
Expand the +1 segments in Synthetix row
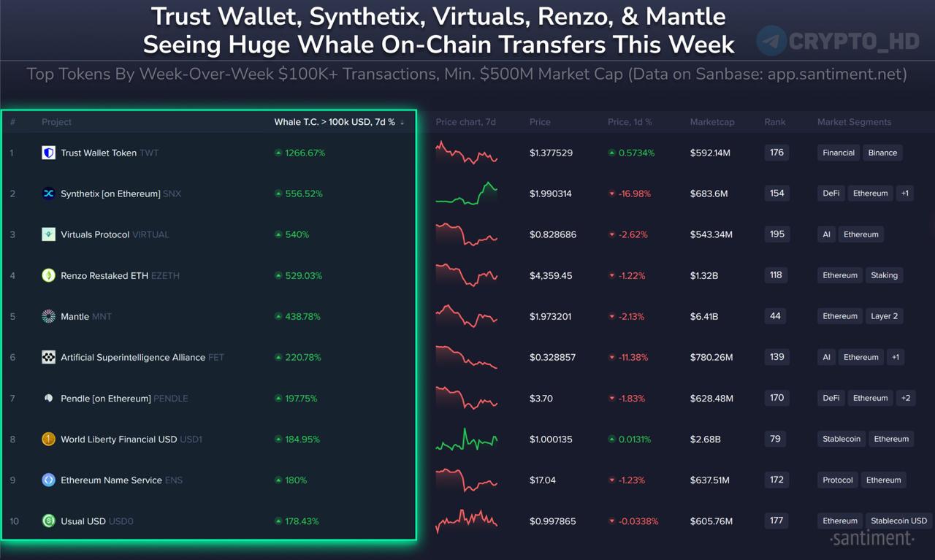point(904,193)
